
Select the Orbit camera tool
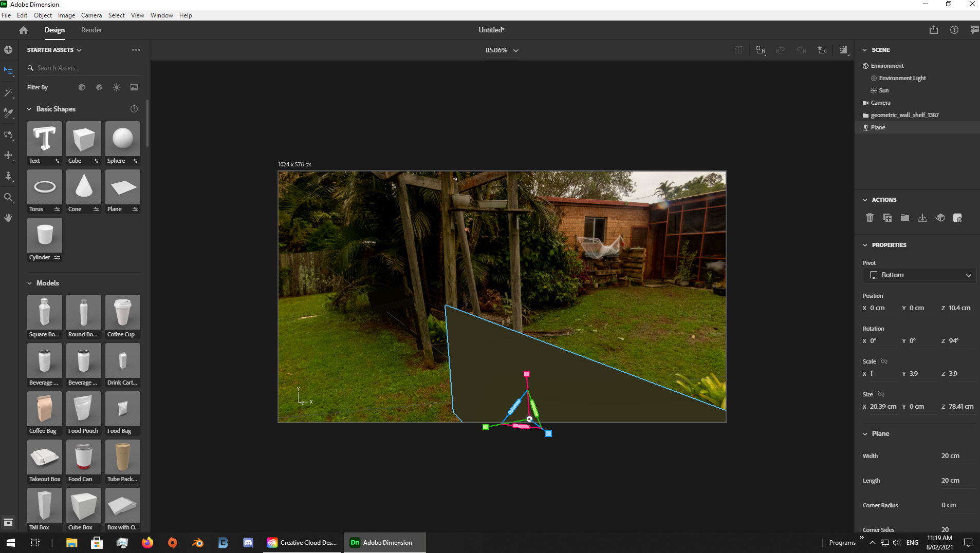[x=8, y=135]
